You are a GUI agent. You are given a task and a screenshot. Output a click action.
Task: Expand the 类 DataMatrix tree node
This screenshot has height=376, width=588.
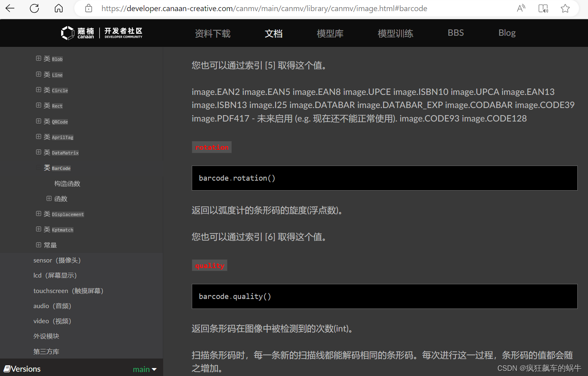tap(39, 152)
